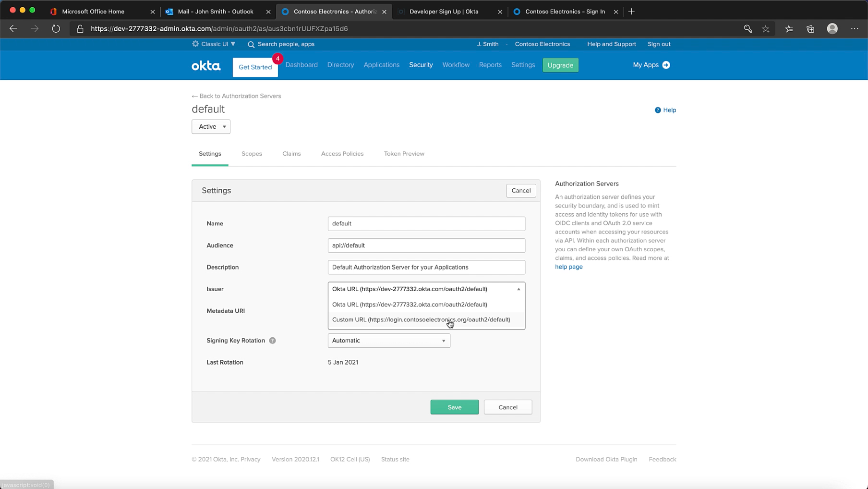868x489 pixels.
Task: Click the My Apps arrow icon
Action: tap(666, 65)
